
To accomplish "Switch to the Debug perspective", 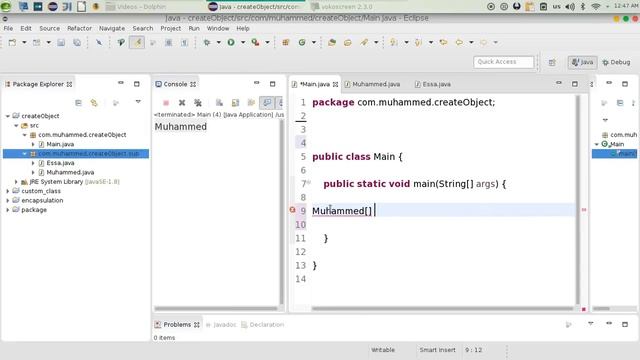I will (616, 62).
